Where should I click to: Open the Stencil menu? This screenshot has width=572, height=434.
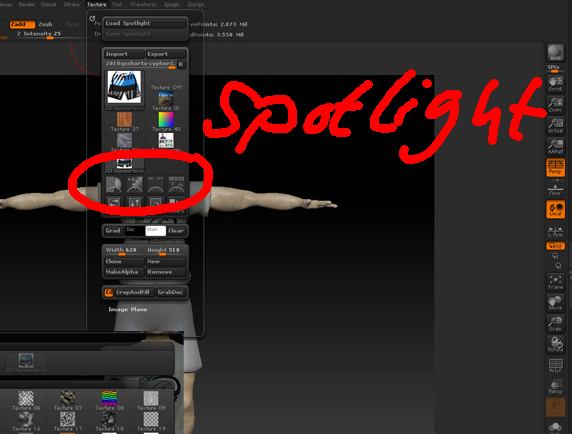pos(49,4)
